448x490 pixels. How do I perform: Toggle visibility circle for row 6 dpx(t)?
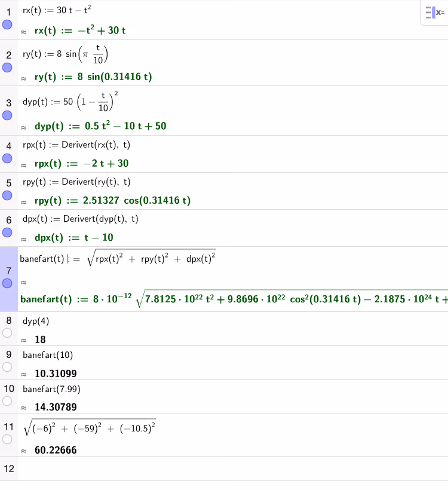pyautogui.click(x=7, y=232)
